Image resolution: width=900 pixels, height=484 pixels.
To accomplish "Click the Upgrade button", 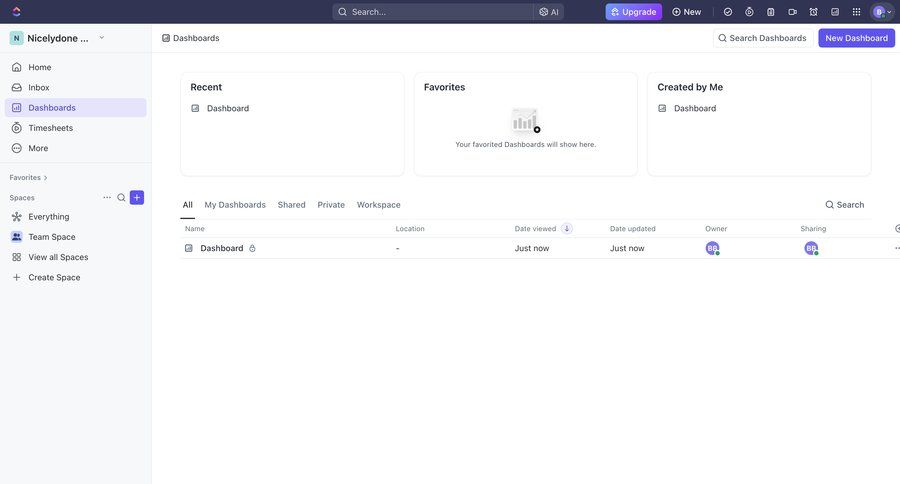I will 634,11.
